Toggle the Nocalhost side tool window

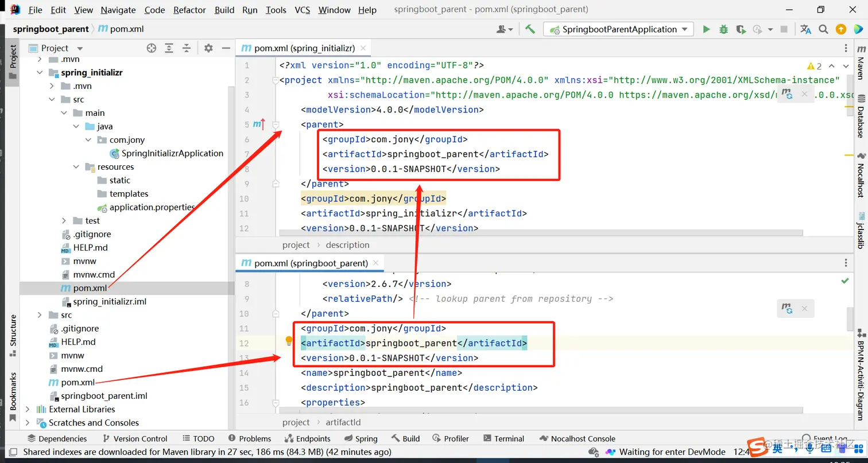pyautogui.click(x=861, y=175)
